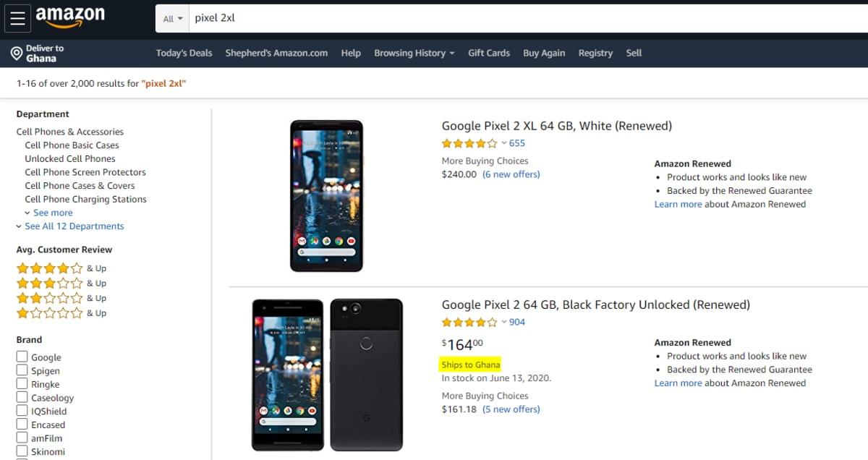The width and height of the screenshot is (868, 460).
Task: Check the Google brand checkbox
Action: pyautogui.click(x=22, y=357)
